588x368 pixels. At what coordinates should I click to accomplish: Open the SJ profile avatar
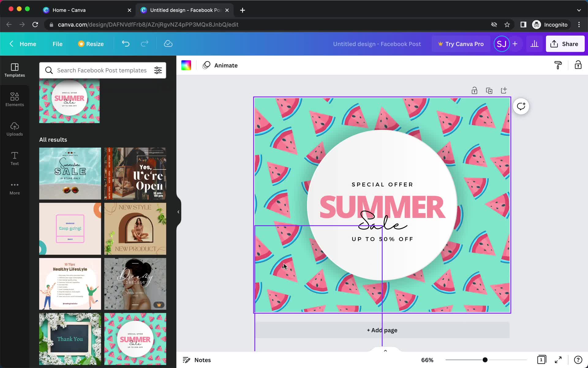(501, 44)
